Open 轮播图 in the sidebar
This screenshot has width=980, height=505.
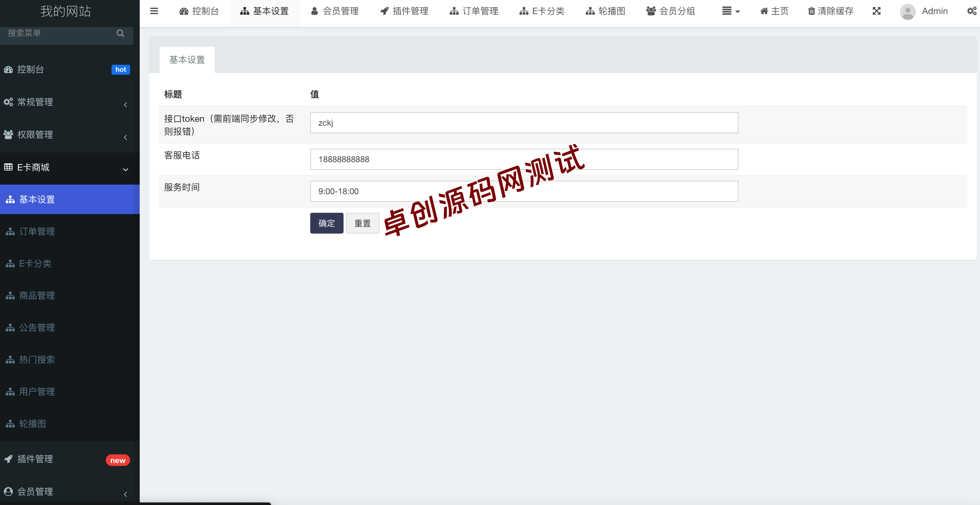[70, 424]
